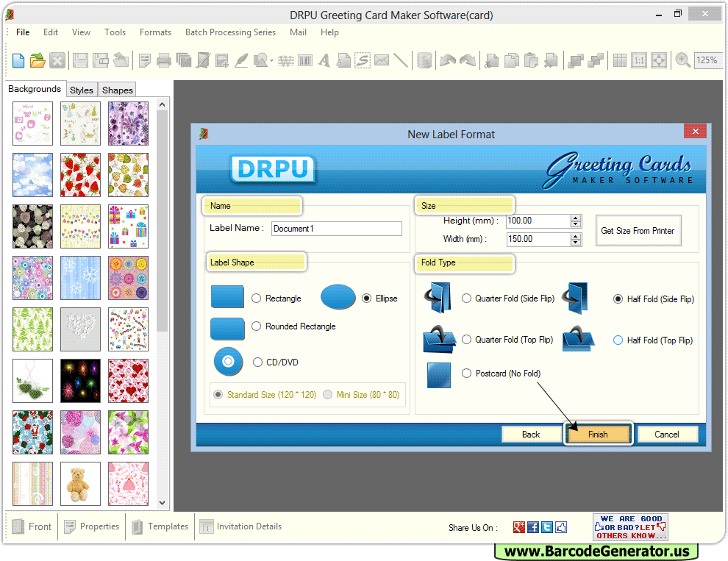Open the Templates bottom tab

pos(160,526)
